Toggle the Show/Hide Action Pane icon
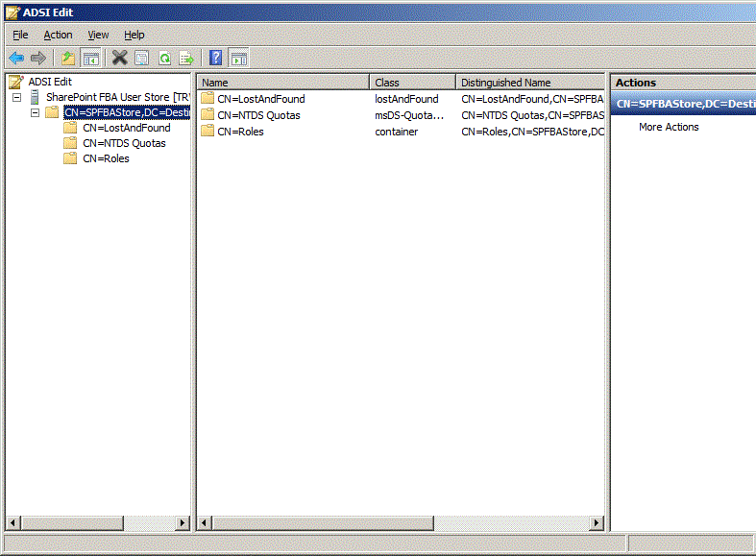756x556 pixels. click(x=238, y=59)
